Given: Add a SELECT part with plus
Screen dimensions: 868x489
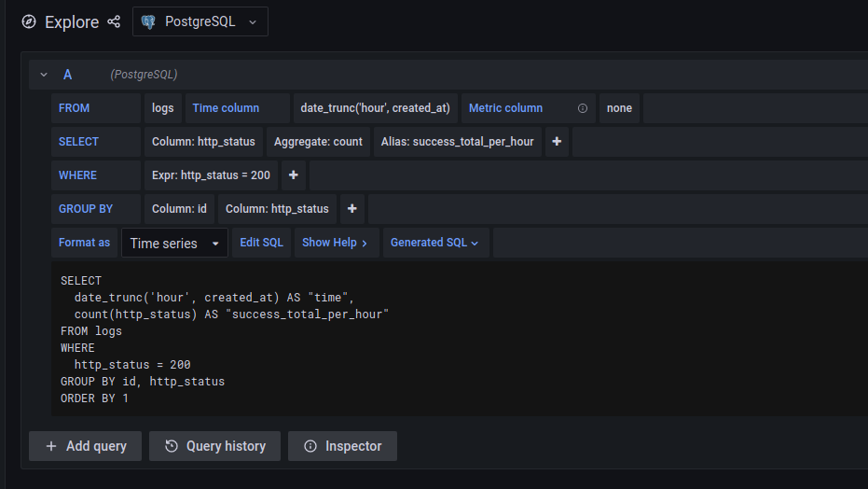Looking at the screenshot, I should click(x=557, y=142).
